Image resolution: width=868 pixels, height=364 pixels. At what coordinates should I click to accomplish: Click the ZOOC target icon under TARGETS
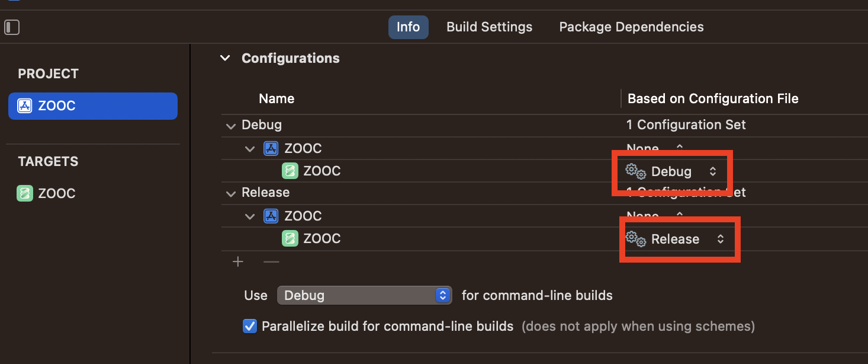point(25,193)
